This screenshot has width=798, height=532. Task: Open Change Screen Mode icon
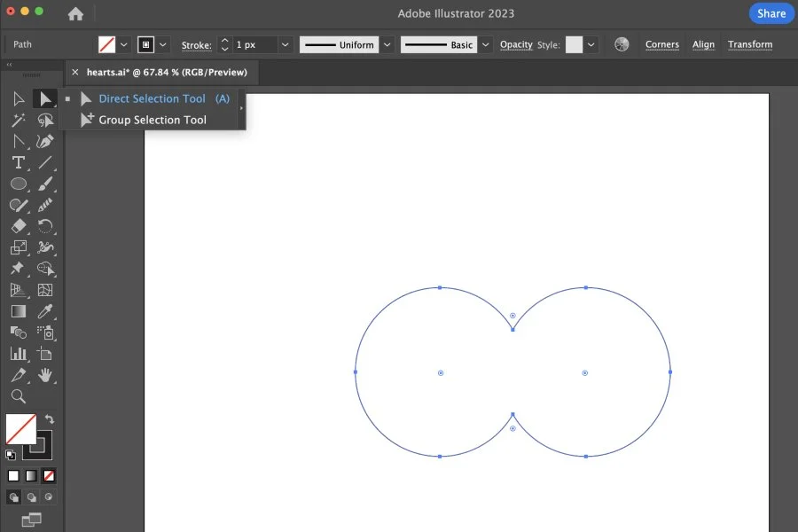pos(31,520)
